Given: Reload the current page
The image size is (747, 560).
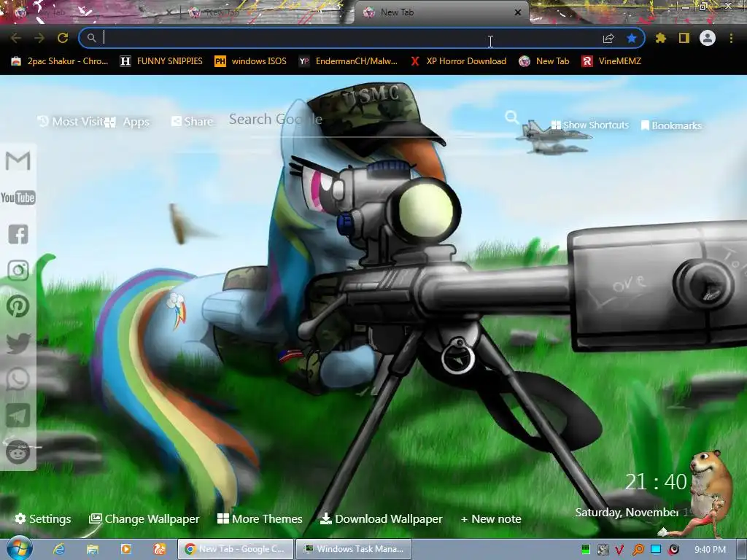Looking at the screenshot, I should tap(63, 38).
